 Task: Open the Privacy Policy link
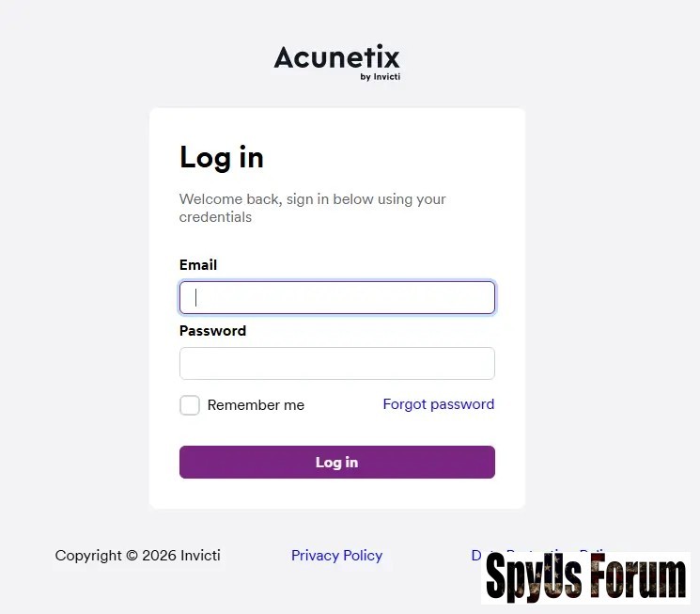coord(336,556)
